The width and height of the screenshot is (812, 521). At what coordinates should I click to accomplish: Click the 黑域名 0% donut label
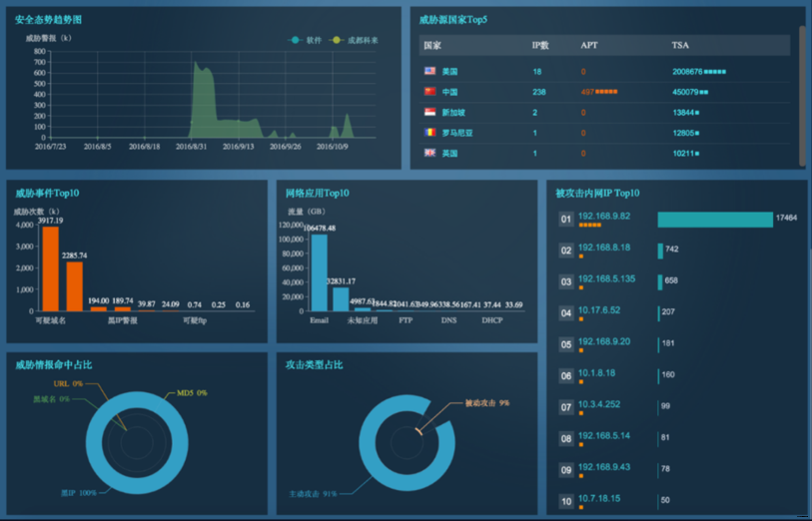51,399
